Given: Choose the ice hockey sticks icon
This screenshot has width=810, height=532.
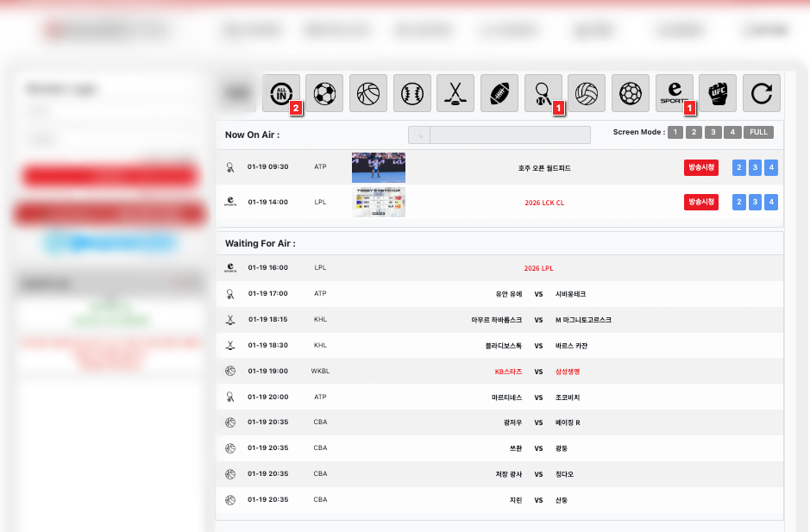Looking at the screenshot, I should point(455,93).
